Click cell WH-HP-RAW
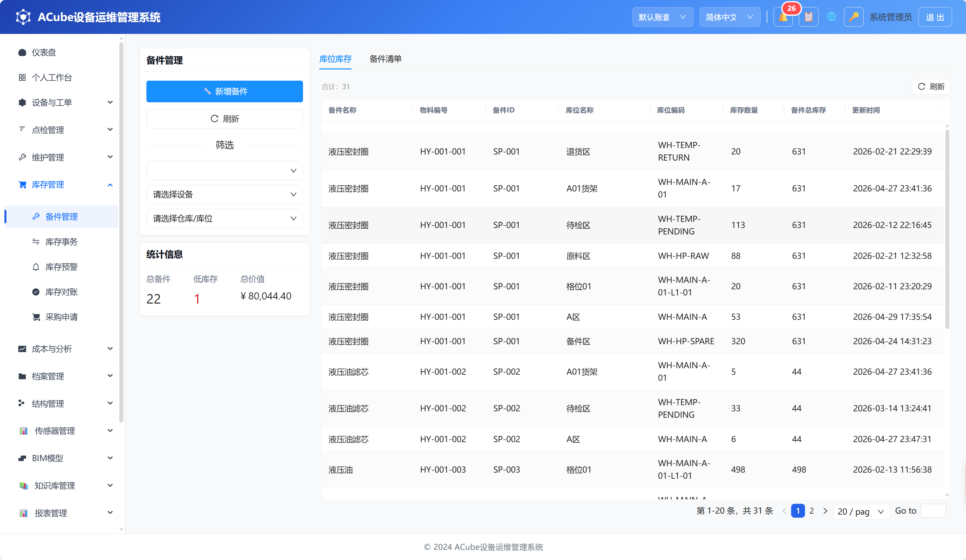The height and width of the screenshot is (560, 966). (x=683, y=256)
